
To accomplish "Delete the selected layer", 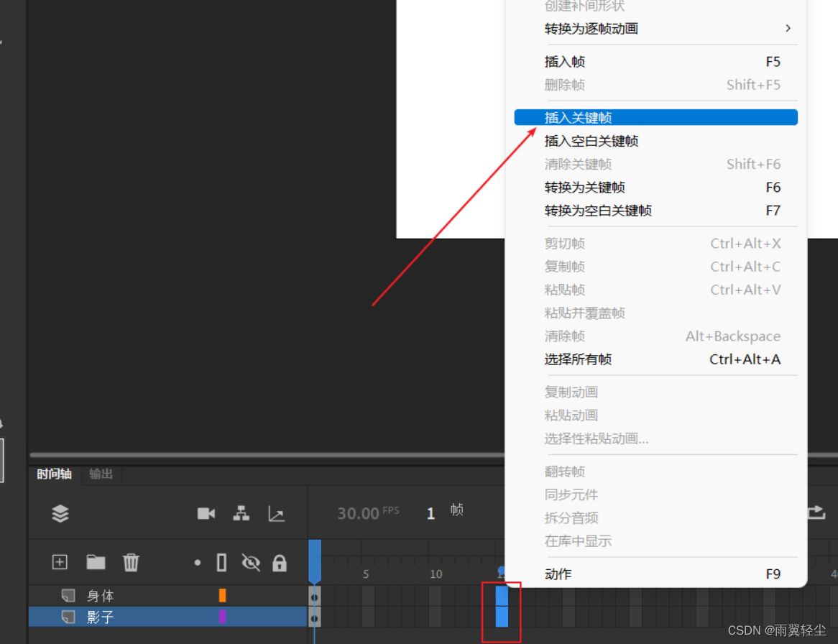I will tap(131, 562).
